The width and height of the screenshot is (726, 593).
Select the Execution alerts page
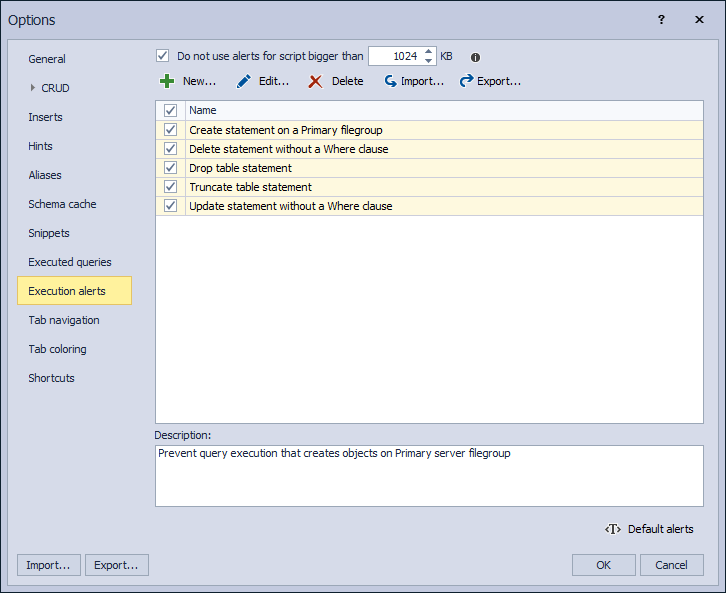(75, 291)
